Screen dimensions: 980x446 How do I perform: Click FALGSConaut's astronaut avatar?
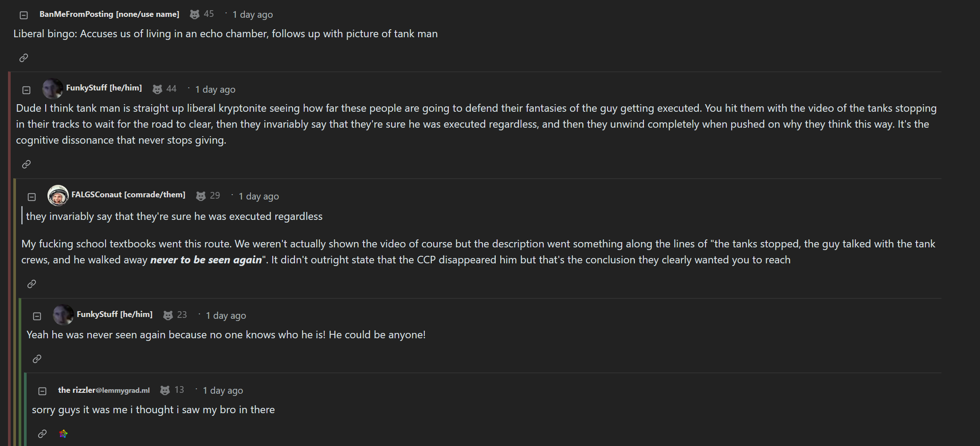[58, 196]
